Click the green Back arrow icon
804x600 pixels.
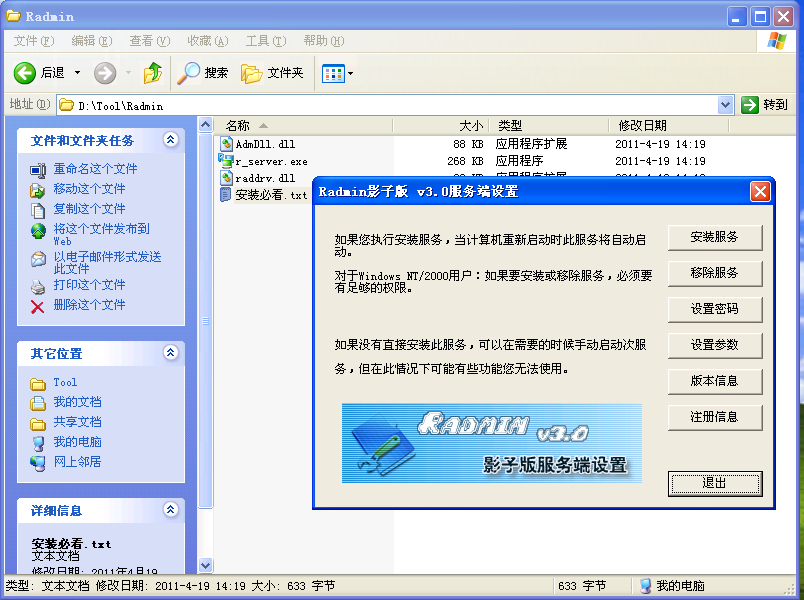click(24, 73)
